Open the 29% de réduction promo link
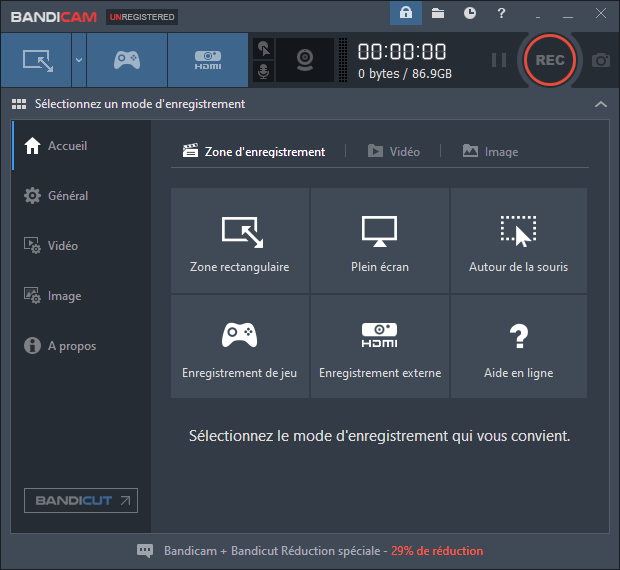 coord(437,551)
